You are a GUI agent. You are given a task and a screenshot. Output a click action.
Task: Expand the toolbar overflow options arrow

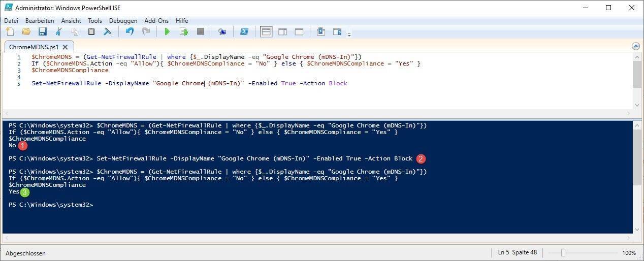pyautogui.click(x=349, y=35)
